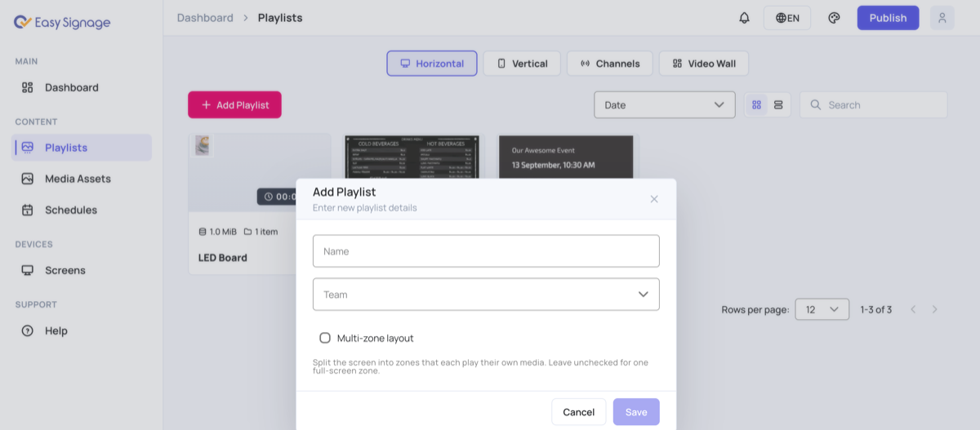Image resolution: width=980 pixels, height=430 pixels.
Task: Click Save in the dialog
Action: point(636,412)
